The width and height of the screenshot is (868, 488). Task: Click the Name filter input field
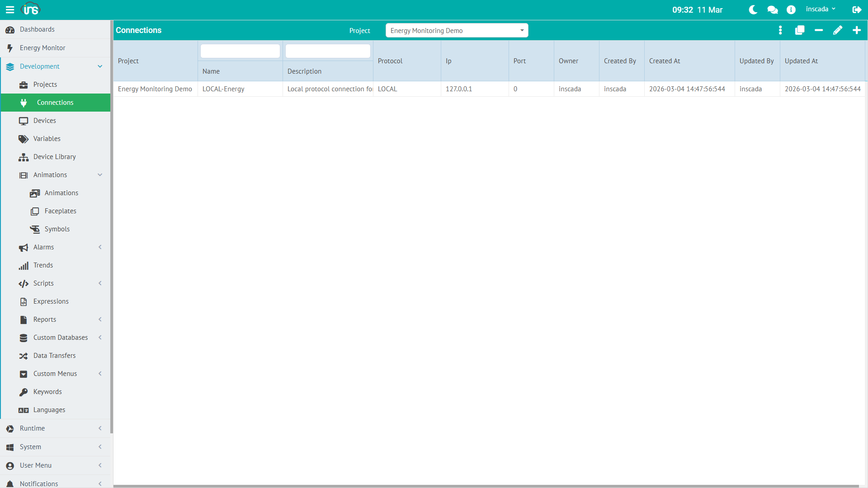240,51
